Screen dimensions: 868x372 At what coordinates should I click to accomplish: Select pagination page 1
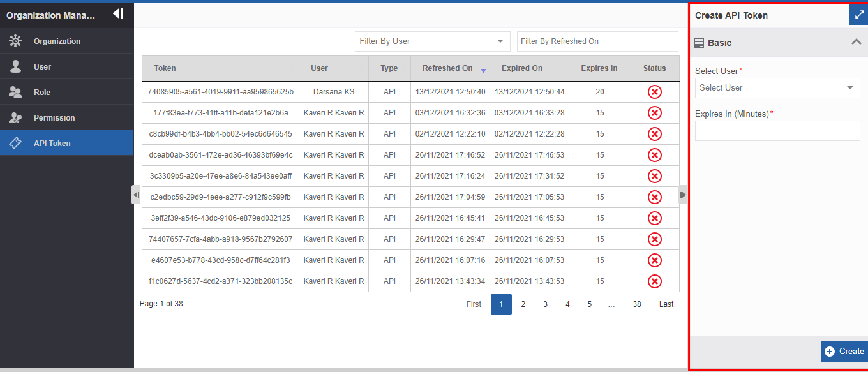pos(501,304)
